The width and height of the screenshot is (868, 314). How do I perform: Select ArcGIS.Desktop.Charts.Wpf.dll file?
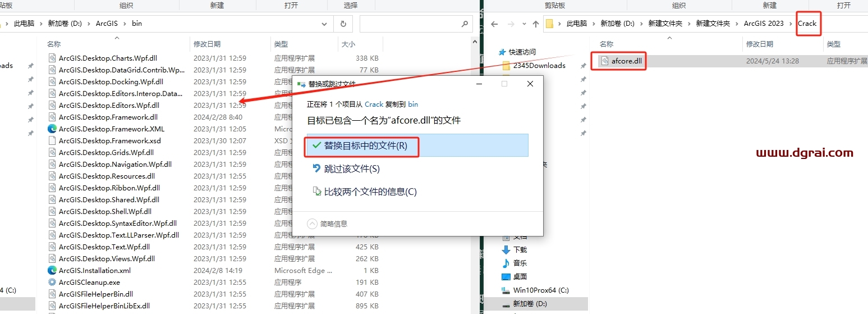point(108,58)
